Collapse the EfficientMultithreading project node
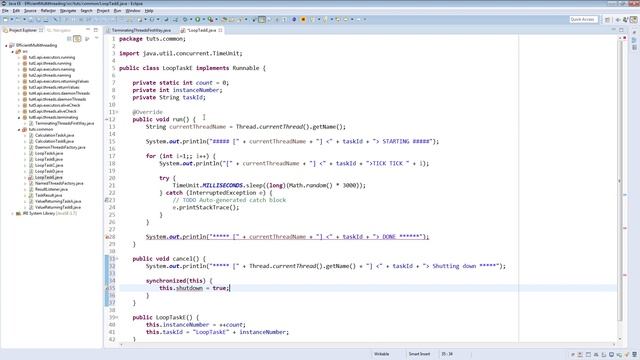640x360 pixels. point(6,46)
